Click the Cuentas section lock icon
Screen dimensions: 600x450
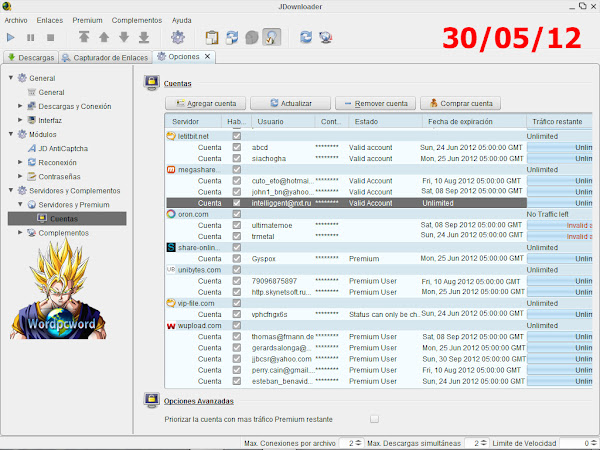[x=152, y=83]
